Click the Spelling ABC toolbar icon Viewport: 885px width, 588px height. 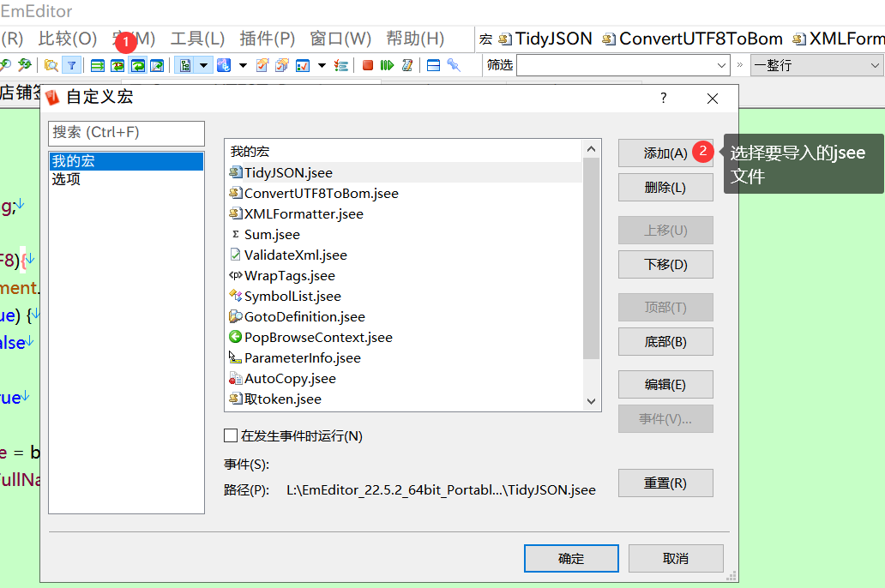point(224,65)
